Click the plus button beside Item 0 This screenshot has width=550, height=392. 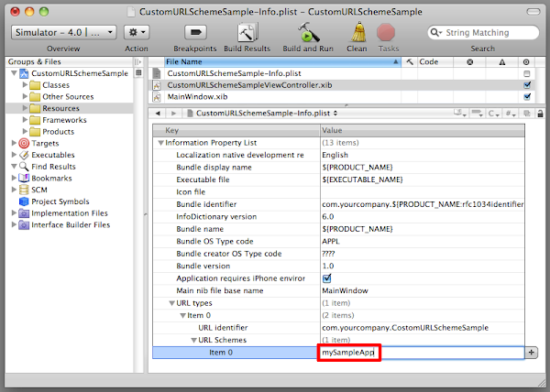[x=531, y=353]
